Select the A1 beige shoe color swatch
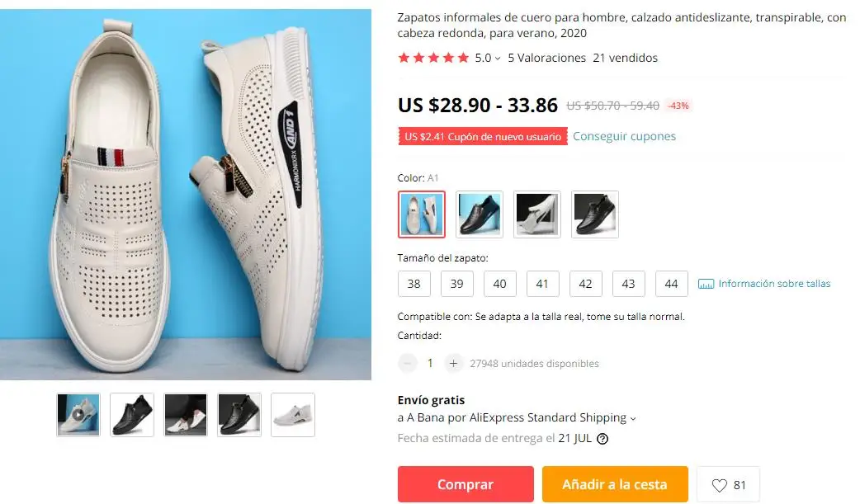The height and width of the screenshot is (504, 860). (421, 214)
